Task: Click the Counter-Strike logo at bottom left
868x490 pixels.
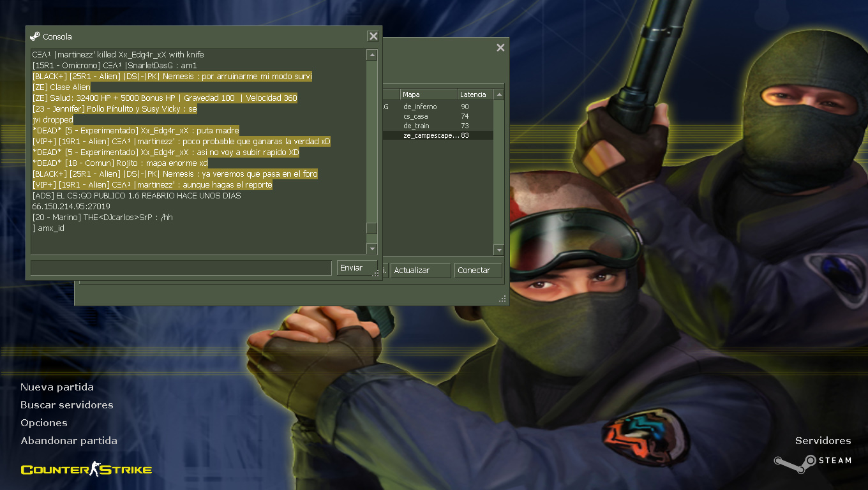Action: pyautogui.click(x=86, y=470)
